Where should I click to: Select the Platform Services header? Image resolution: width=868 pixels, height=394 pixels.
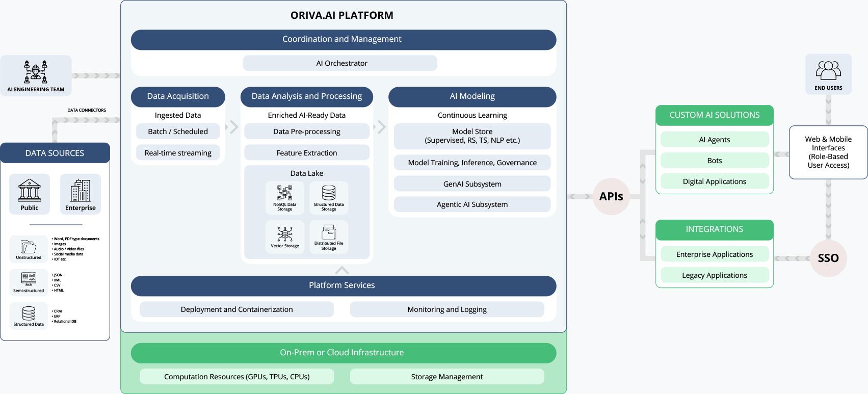coord(343,286)
